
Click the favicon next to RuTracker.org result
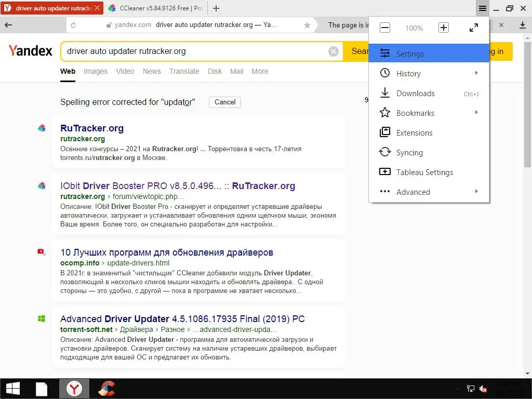(42, 128)
